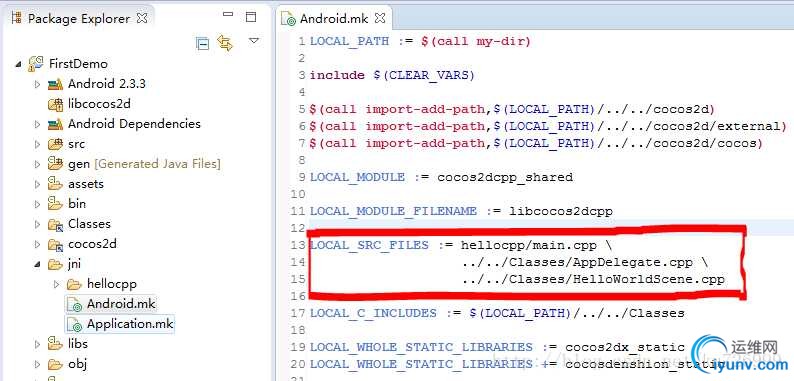Click LOCAL_PATH on line 1
794x381 pixels.
point(349,41)
